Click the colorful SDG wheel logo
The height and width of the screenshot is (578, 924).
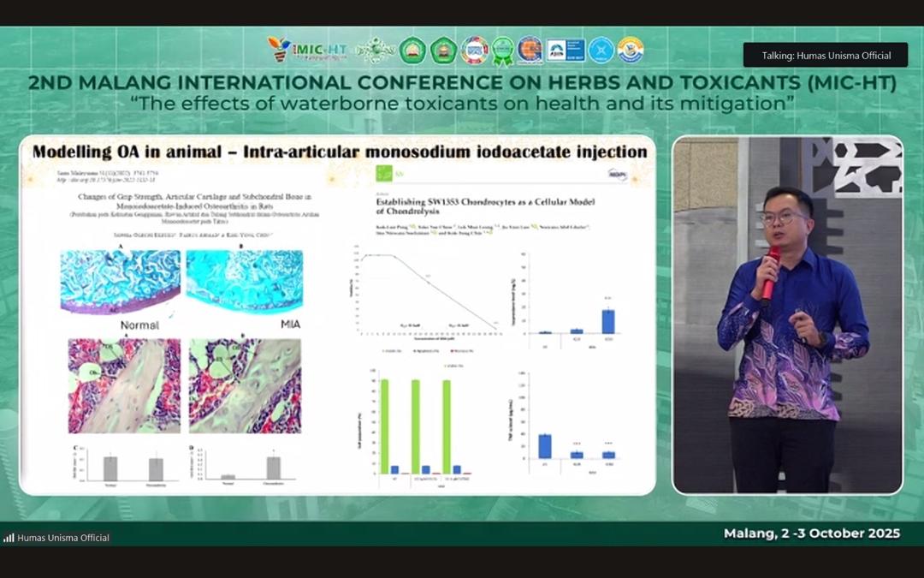pos(474,51)
